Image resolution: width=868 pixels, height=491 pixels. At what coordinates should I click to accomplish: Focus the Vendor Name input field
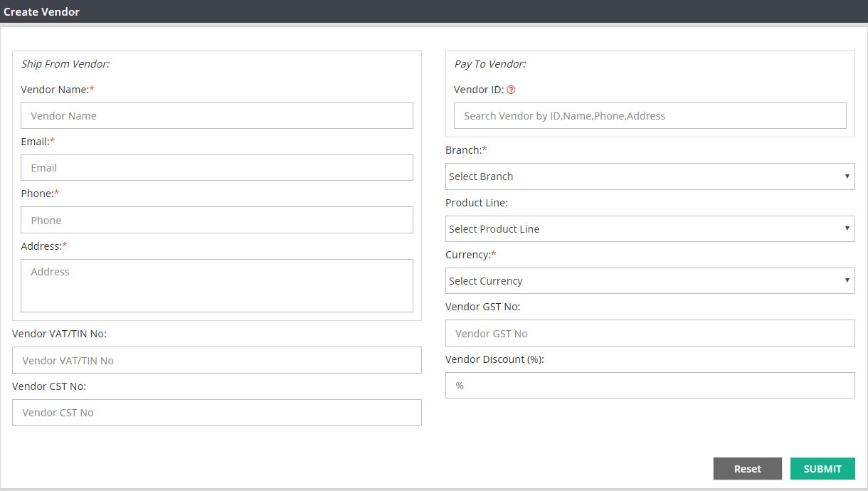pos(217,116)
